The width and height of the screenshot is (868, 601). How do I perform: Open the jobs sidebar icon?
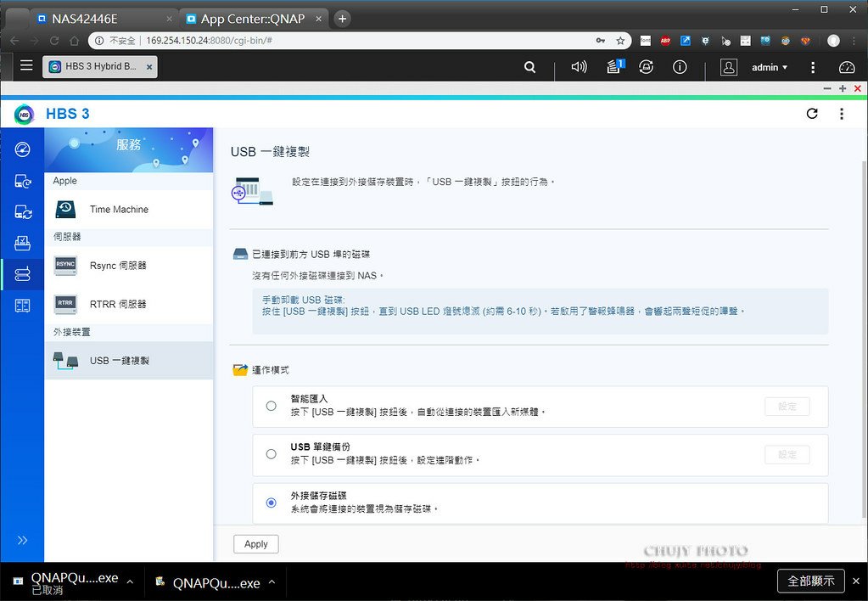tap(22, 243)
